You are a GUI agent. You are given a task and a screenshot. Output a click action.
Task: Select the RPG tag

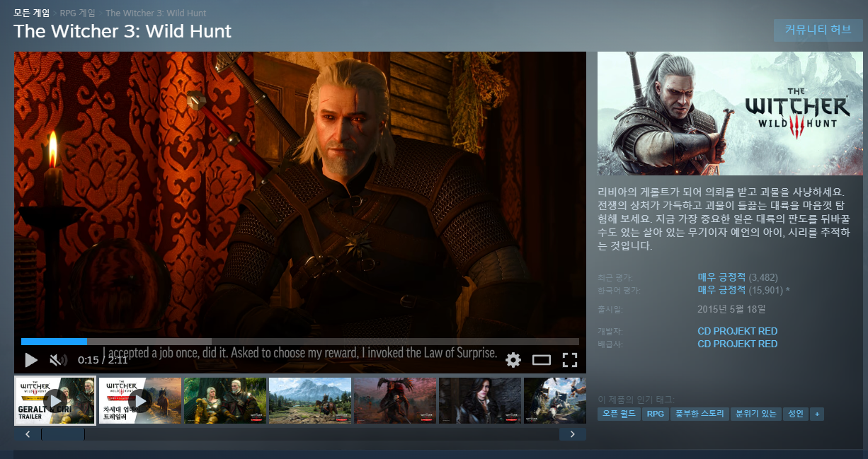click(655, 414)
